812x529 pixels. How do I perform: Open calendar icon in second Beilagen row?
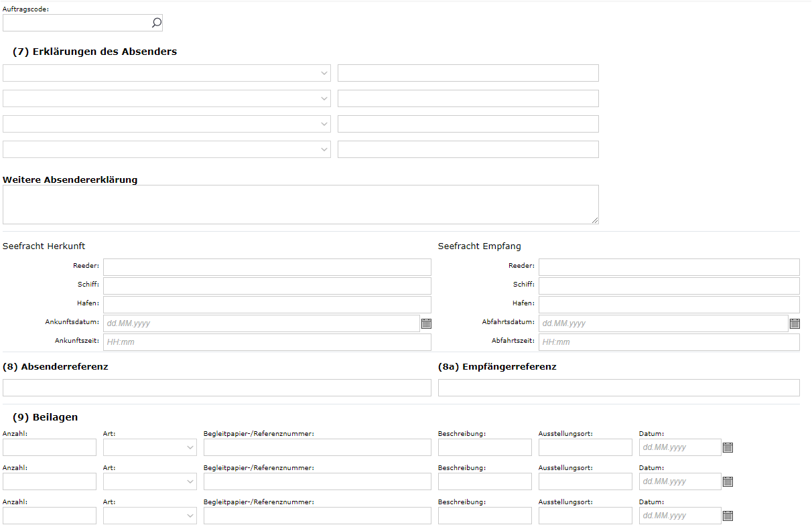click(728, 481)
